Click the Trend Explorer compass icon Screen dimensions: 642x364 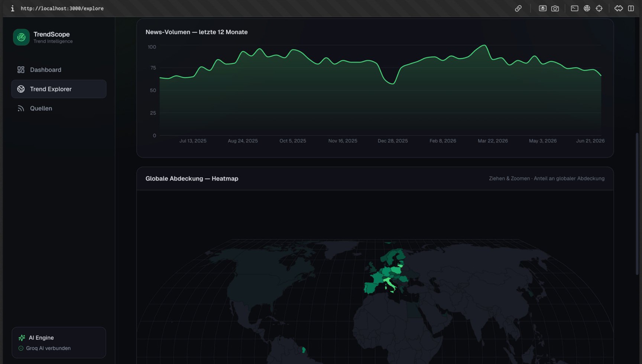pos(21,89)
